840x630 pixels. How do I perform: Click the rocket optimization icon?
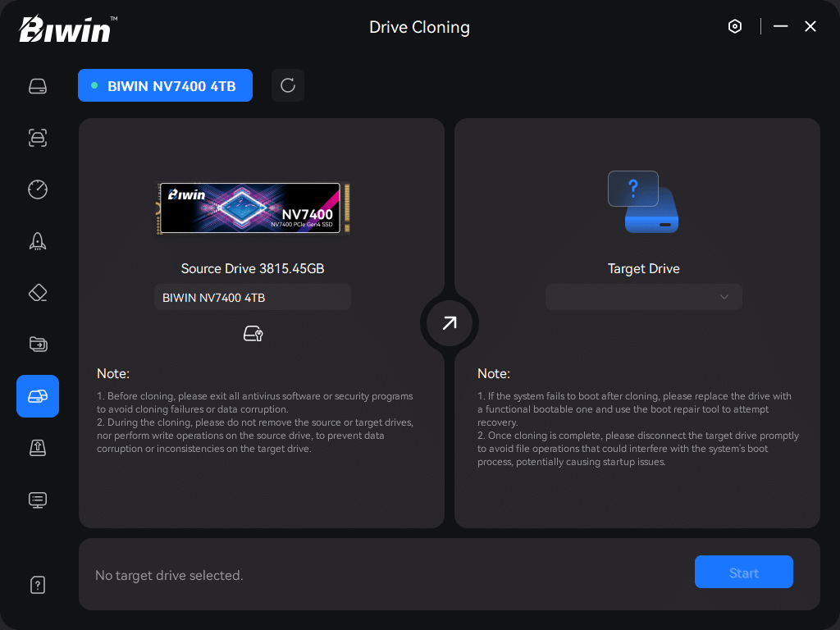coord(38,241)
